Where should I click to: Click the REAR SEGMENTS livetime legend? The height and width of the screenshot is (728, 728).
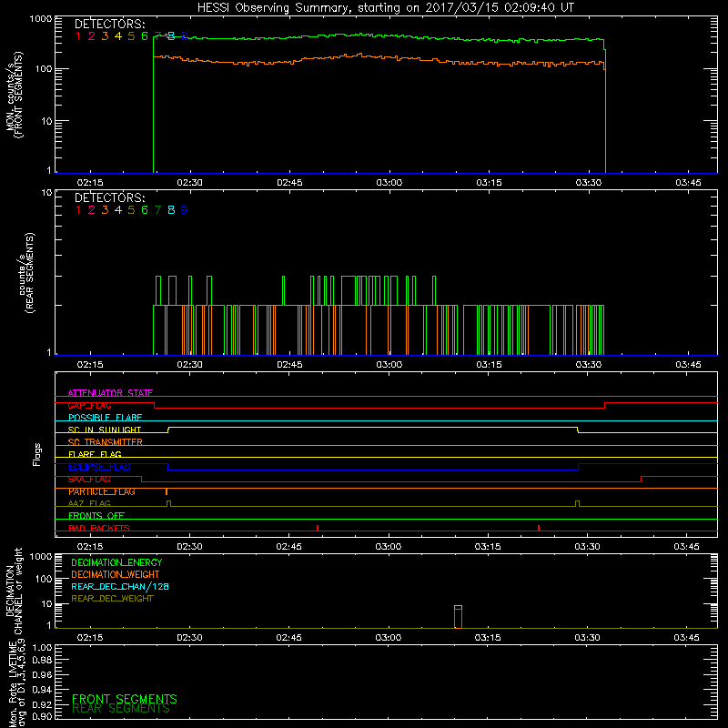(121, 709)
